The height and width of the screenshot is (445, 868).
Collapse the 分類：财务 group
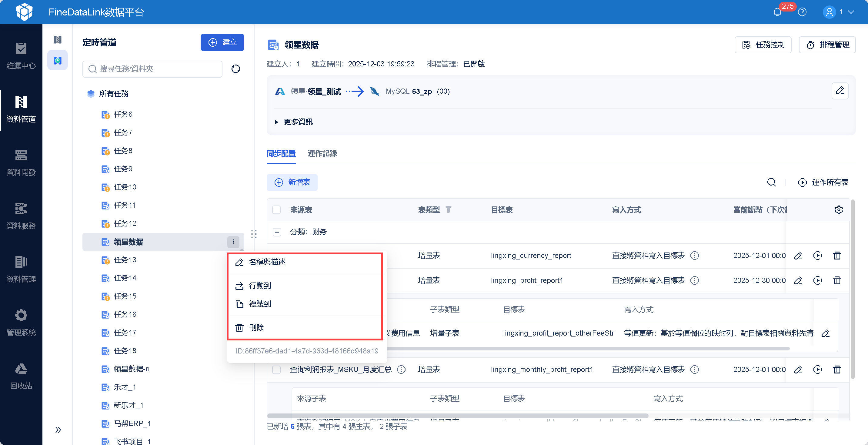coord(277,232)
